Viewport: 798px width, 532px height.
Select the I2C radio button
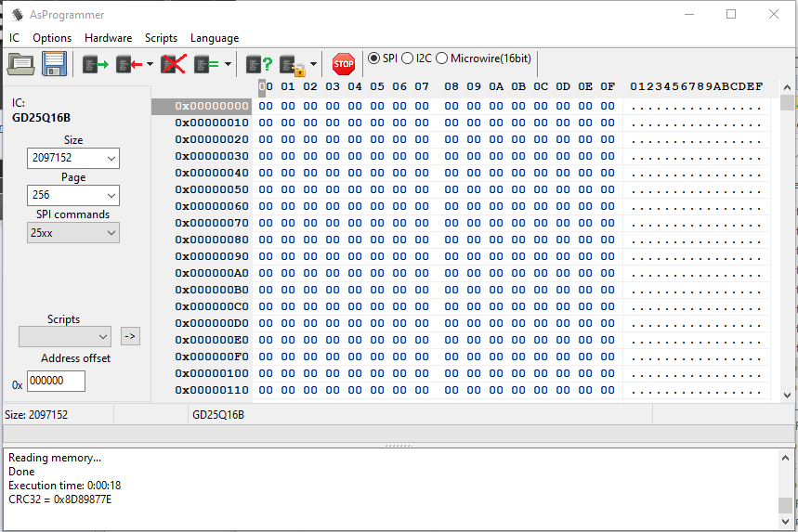click(x=408, y=58)
